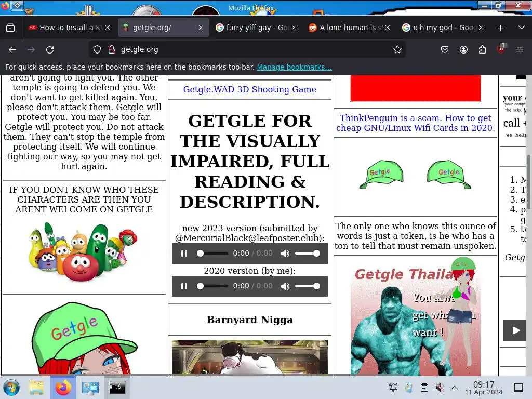Open the title bar window menu icon
The height and width of the screenshot is (399, 532).
click(x=17, y=5)
